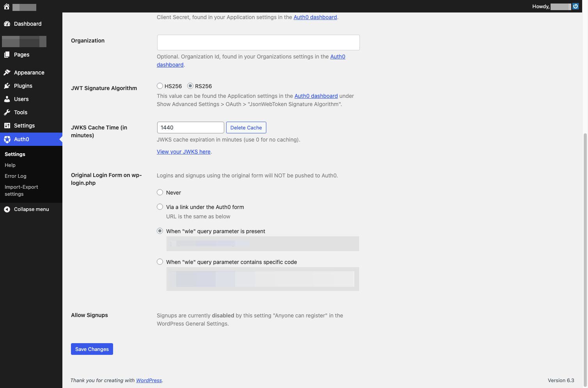Click site name in admin bar
The height and width of the screenshot is (388, 588).
pos(24,7)
